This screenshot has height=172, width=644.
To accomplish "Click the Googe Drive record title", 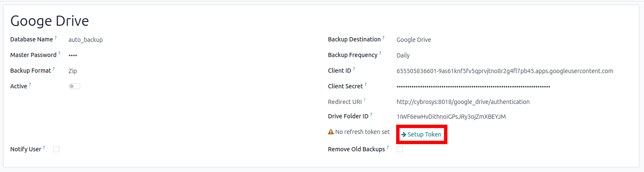I will coord(49,21).
